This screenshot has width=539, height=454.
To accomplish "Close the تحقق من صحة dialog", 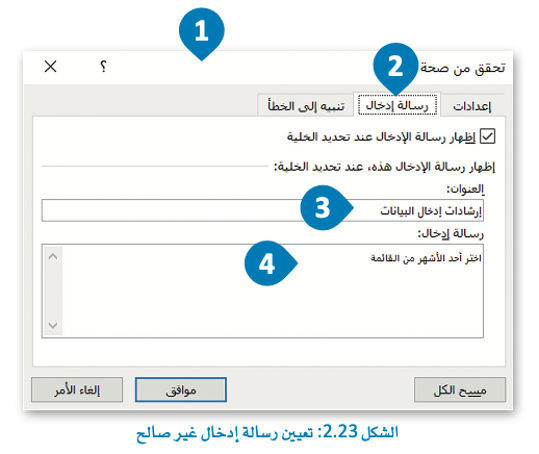I will point(51,66).
